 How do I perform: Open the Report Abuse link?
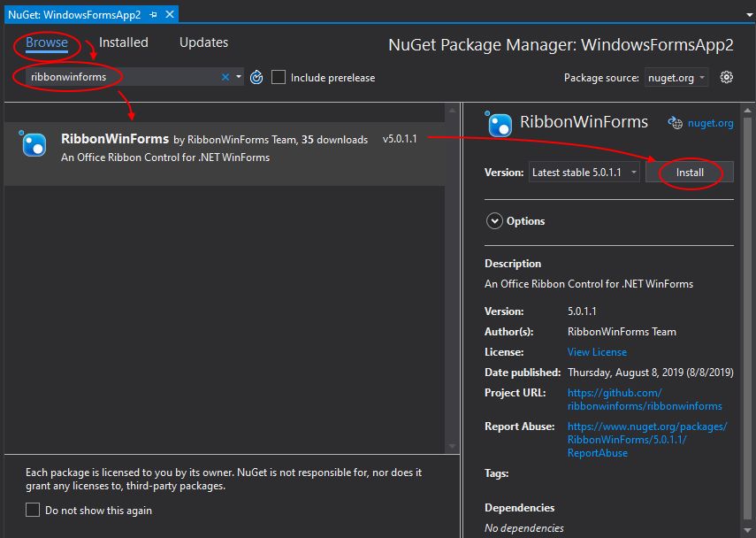tap(647, 440)
